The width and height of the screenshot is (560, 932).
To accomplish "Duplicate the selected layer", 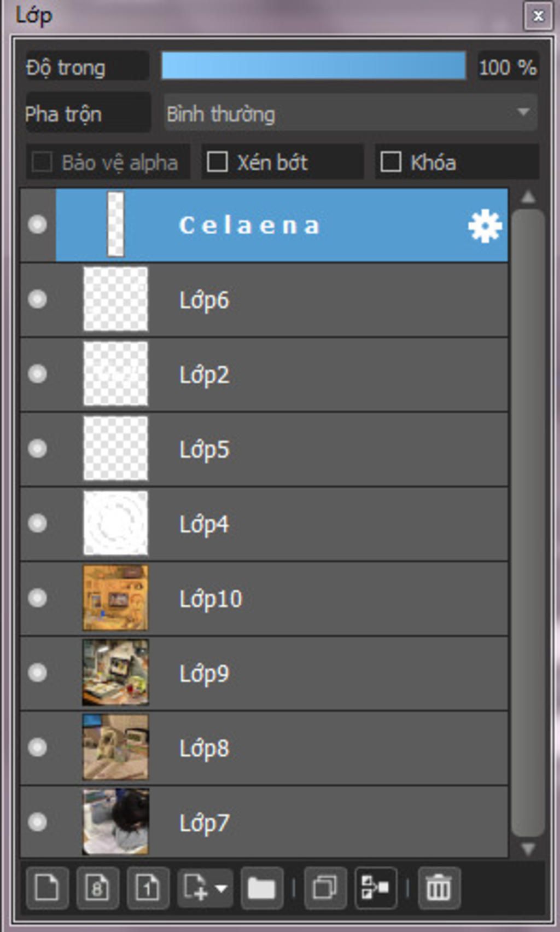I will 325,887.
